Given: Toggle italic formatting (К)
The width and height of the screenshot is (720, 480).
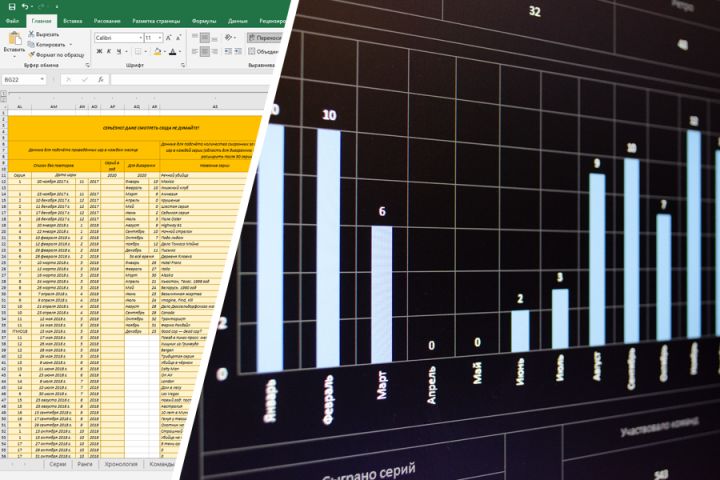Looking at the screenshot, I should [109, 51].
